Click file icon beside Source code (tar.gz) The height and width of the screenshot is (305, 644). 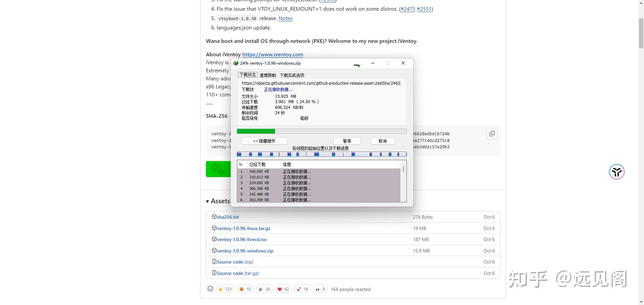click(x=214, y=273)
